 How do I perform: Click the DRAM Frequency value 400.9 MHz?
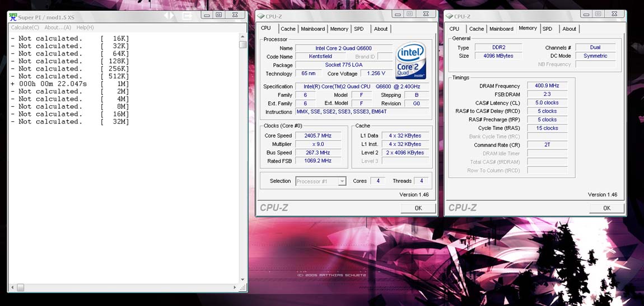click(547, 86)
